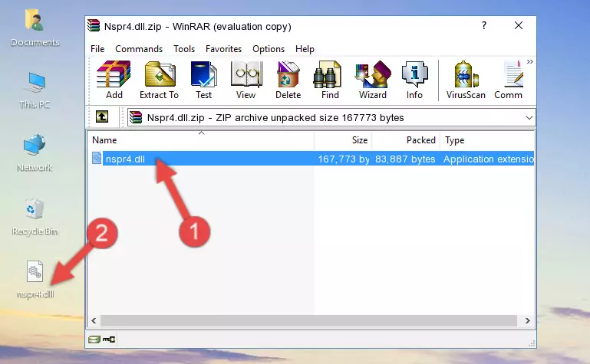Launch the Wizard tool
The image size is (590, 364).
click(373, 80)
